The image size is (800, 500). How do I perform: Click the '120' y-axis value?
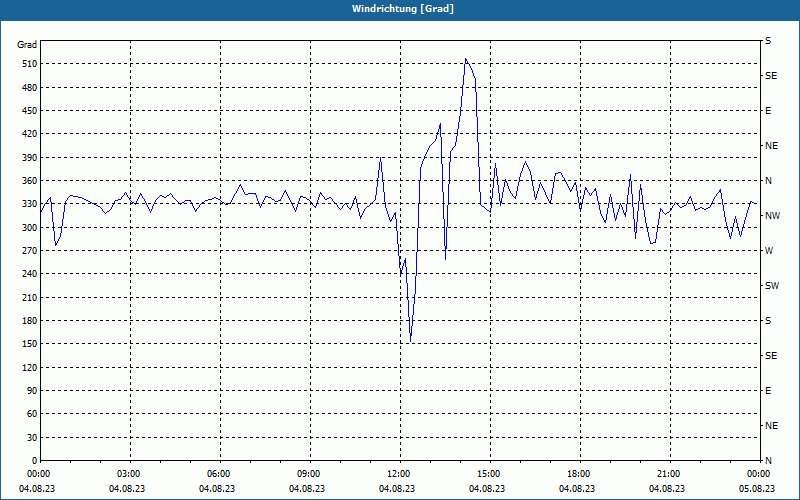coord(30,367)
